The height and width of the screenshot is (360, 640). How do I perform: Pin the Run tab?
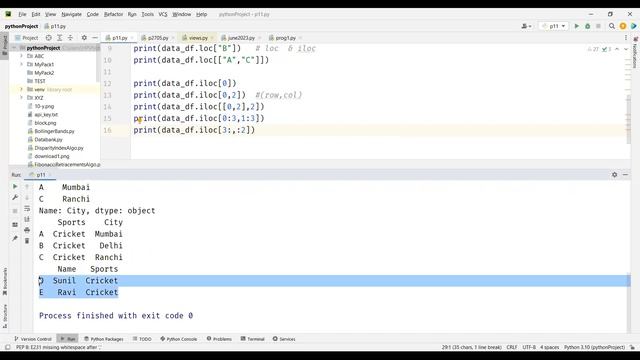point(15,238)
